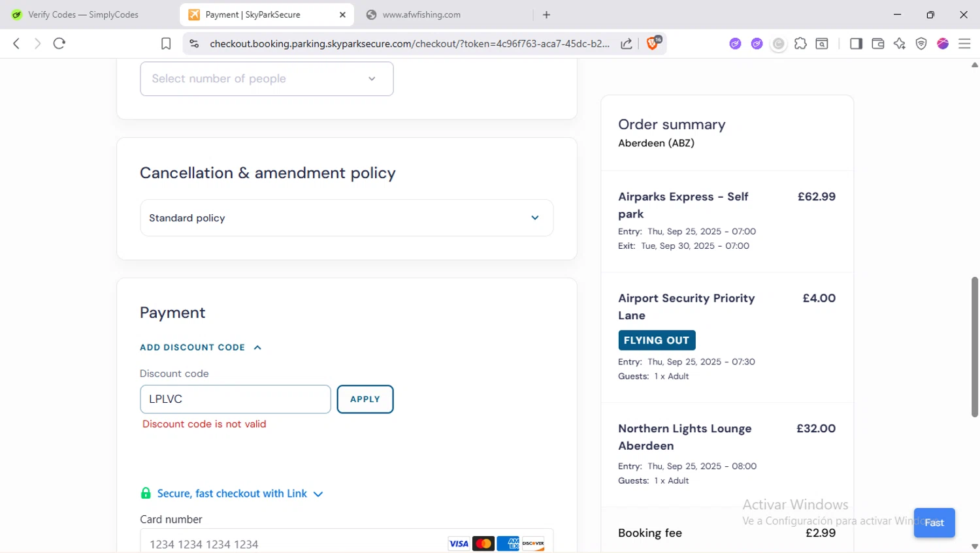This screenshot has width=980, height=553.
Task: Open Brave VPN shield icon
Action: (x=921, y=44)
